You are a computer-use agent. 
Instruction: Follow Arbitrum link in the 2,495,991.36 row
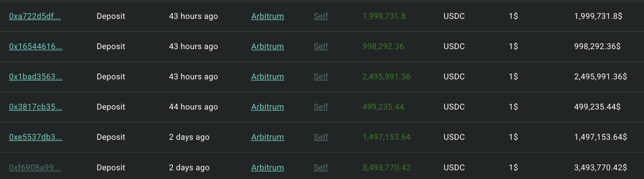click(268, 77)
